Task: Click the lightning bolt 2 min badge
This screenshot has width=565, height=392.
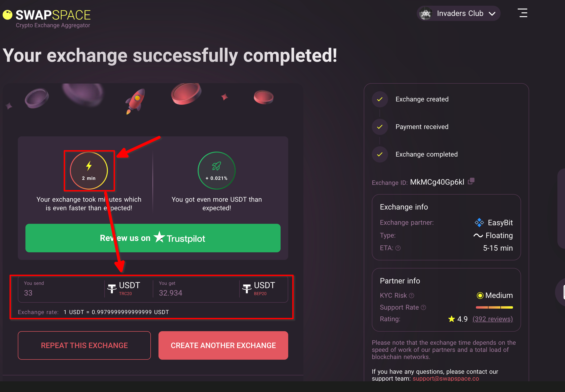Action: click(x=89, y=171)
